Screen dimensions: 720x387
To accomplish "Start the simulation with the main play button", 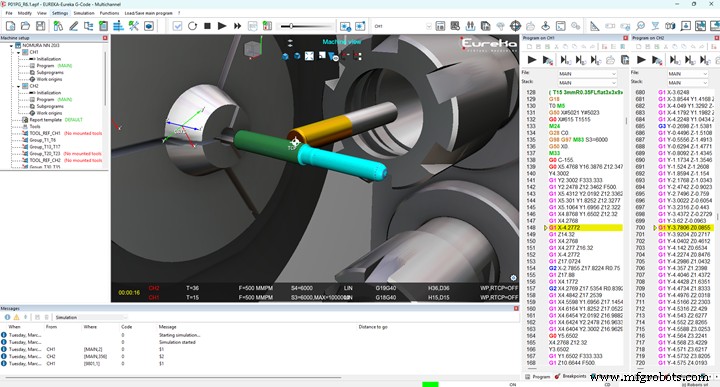I will (x=222, y=26).
